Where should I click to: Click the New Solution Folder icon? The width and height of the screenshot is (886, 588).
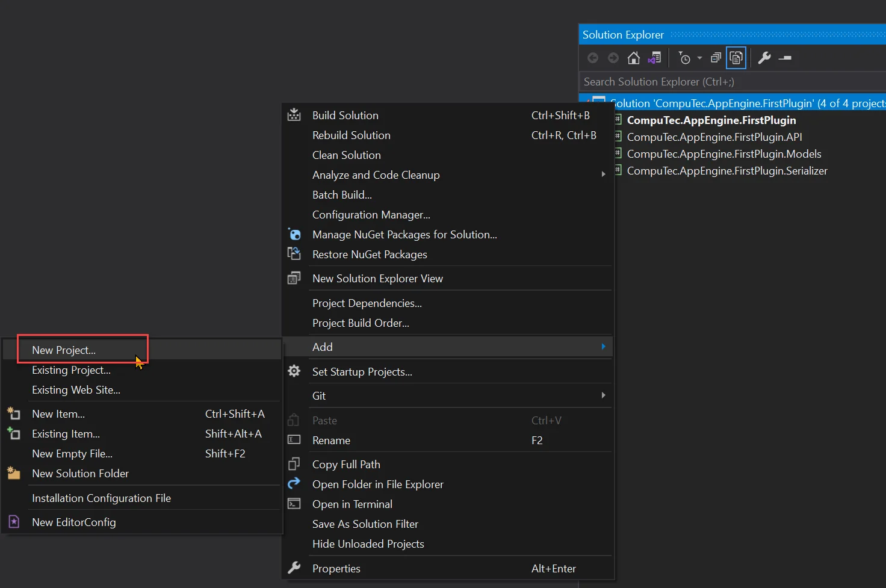pos(14,473)
